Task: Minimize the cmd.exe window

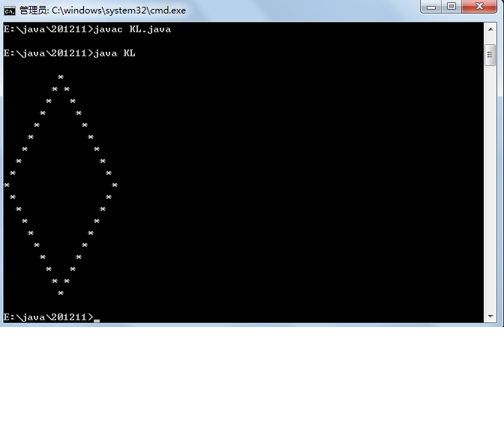Action: coord(431,7)
